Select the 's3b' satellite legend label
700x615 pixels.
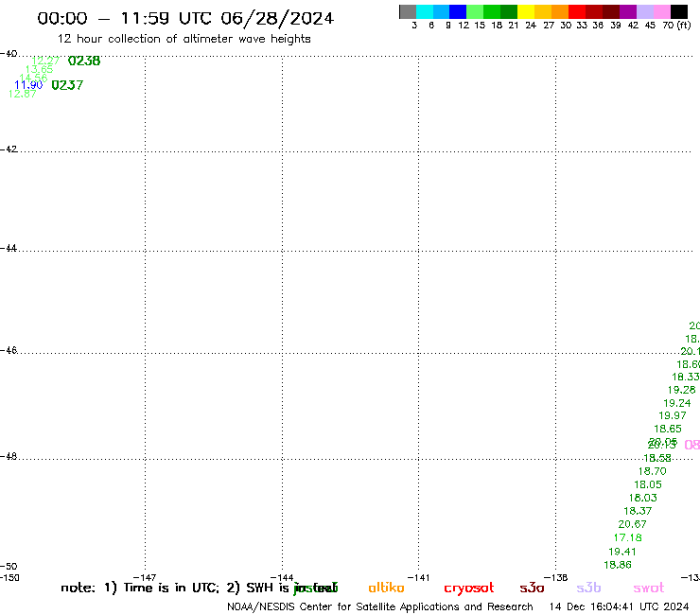click(x=588, y=588)
